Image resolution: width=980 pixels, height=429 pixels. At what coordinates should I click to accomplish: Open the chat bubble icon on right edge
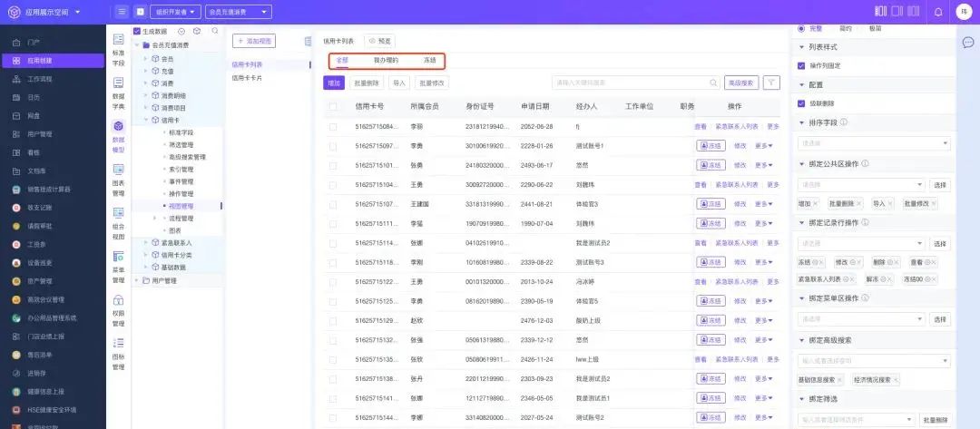(968, 43)
